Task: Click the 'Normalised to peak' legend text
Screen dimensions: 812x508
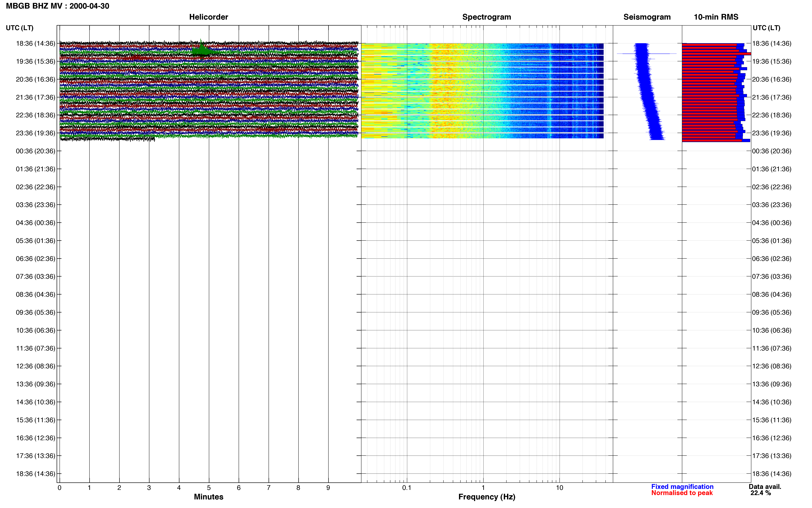Action: point(682,493)
